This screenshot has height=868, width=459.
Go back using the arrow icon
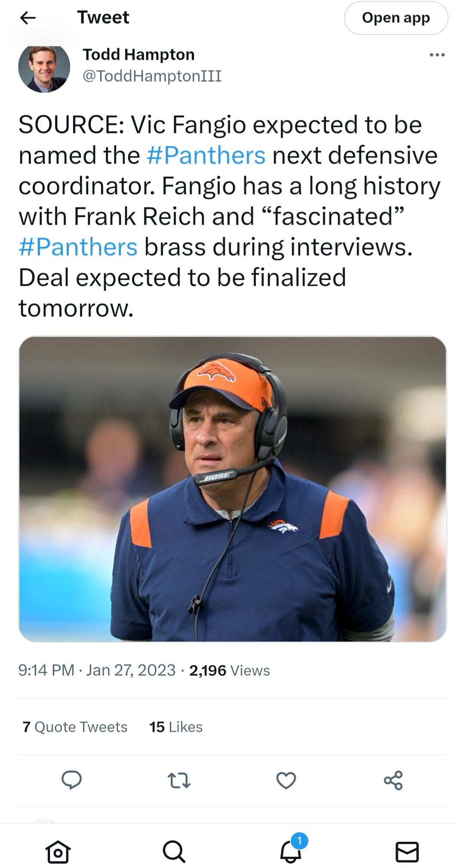point(28,18)
